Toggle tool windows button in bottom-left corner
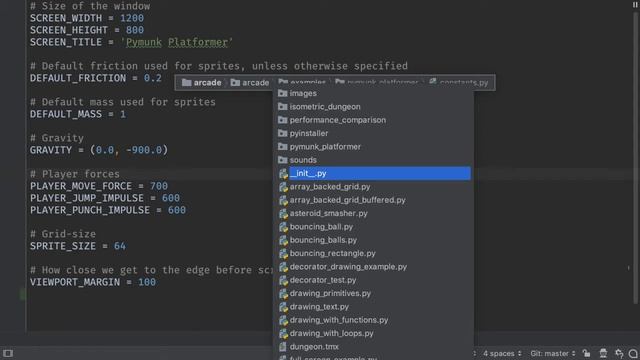The width and height of the screenshot is (640, 360). coord(8,353)
